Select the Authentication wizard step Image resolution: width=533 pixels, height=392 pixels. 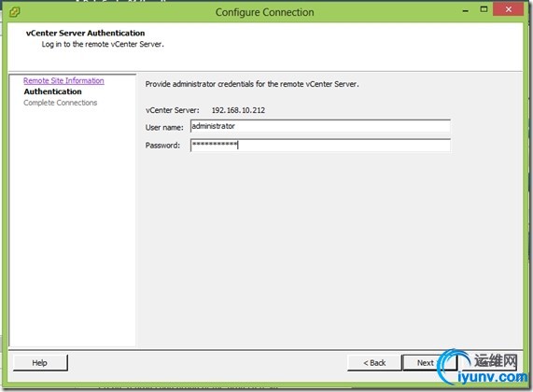click(52, 91)
